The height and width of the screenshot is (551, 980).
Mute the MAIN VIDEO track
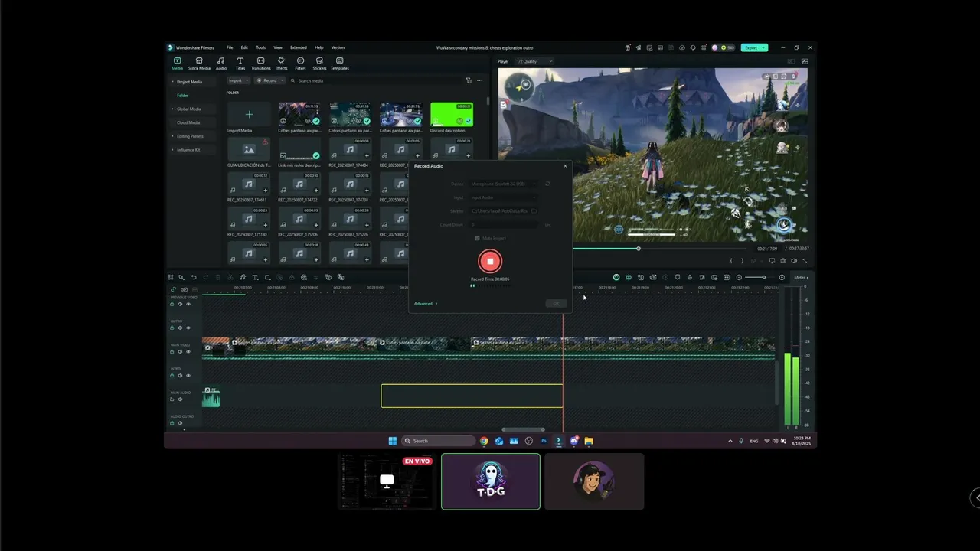point(180,351)
